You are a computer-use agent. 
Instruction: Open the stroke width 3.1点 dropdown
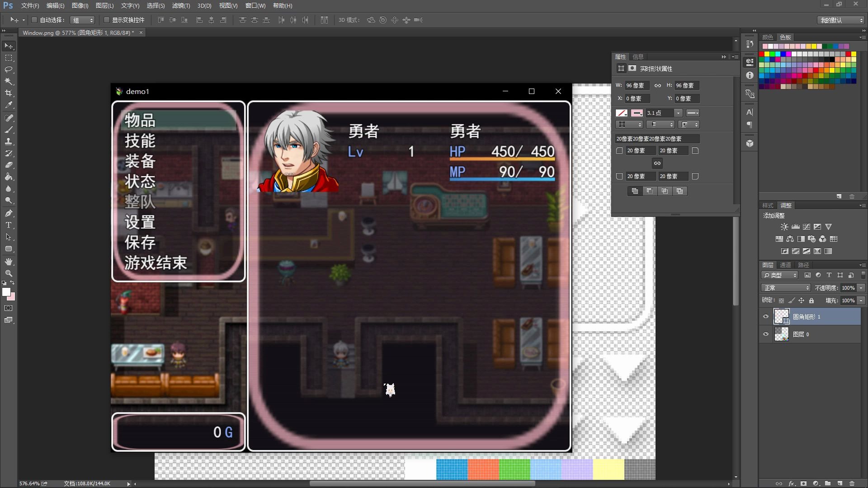coord(678,113)
